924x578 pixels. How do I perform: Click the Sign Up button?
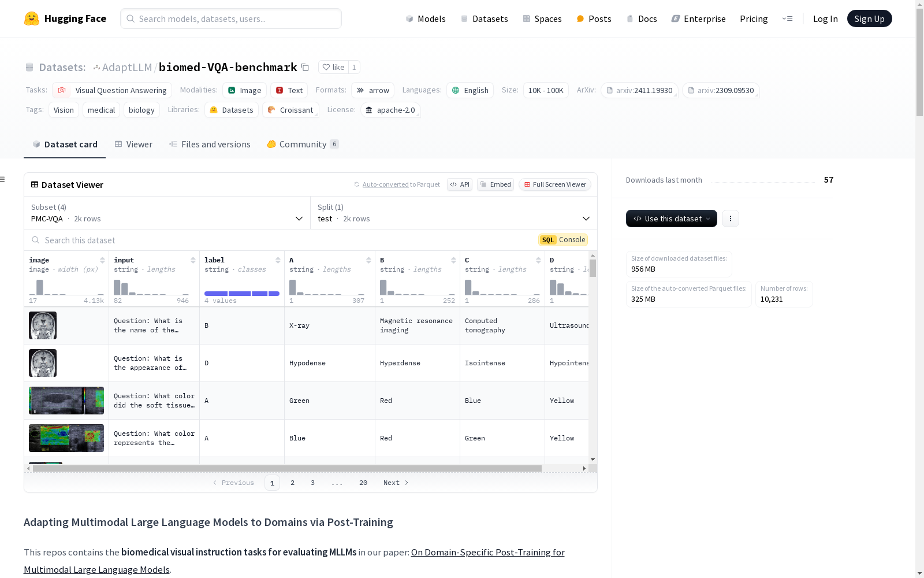coord(870,18)
